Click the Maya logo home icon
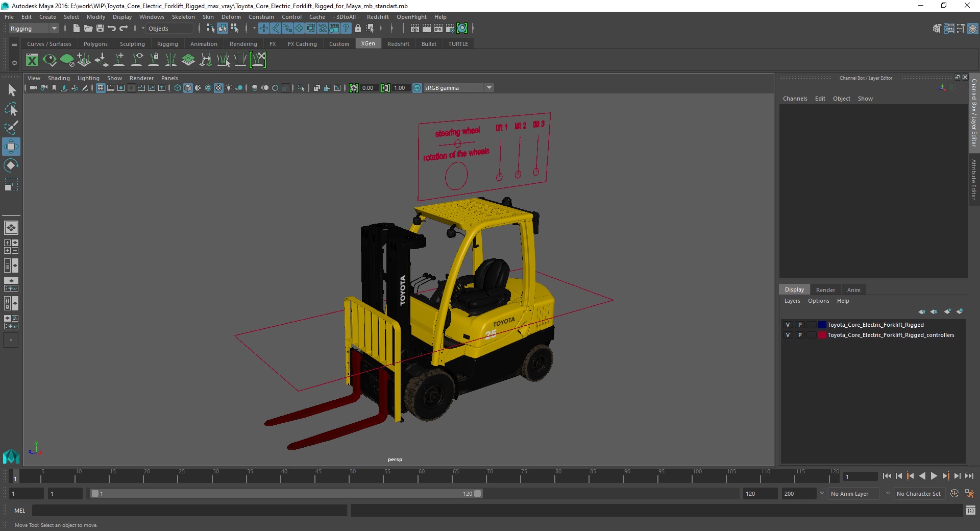 11,456
